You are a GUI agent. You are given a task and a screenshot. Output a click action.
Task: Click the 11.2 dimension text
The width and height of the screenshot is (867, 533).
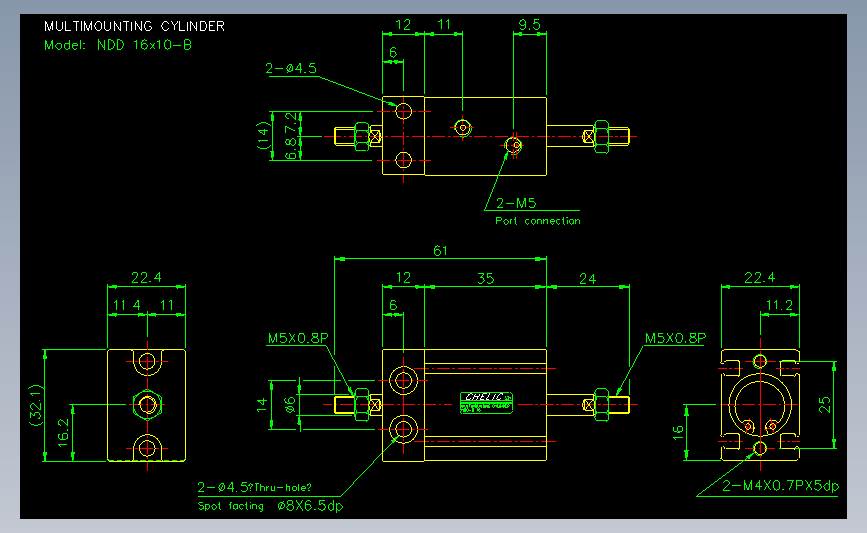click(x=779, y=305)
